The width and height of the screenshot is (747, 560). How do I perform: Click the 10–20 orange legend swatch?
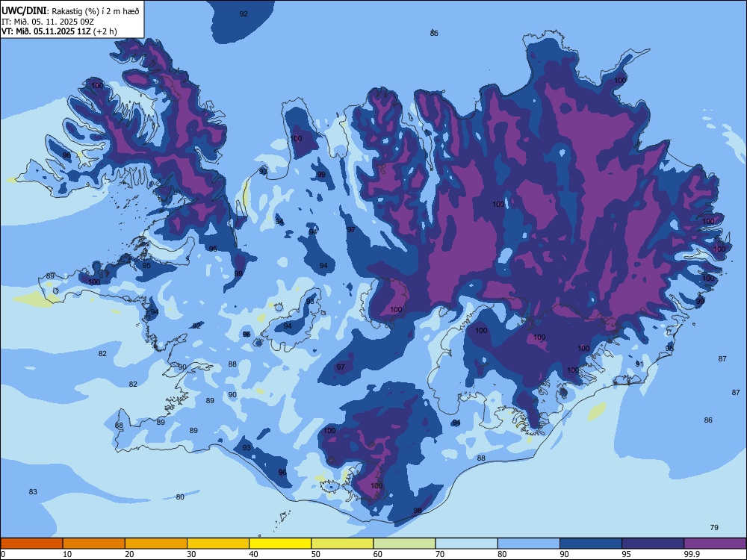tap(94, 544)
